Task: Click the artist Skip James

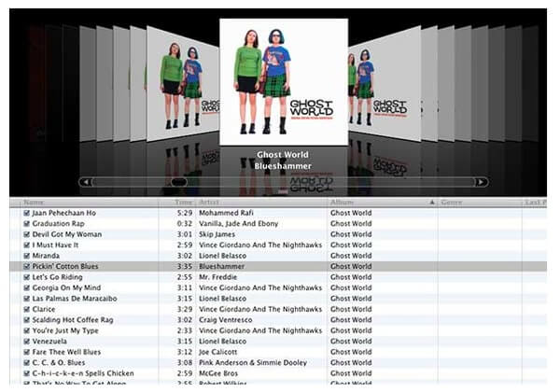Action: (217, 234)
